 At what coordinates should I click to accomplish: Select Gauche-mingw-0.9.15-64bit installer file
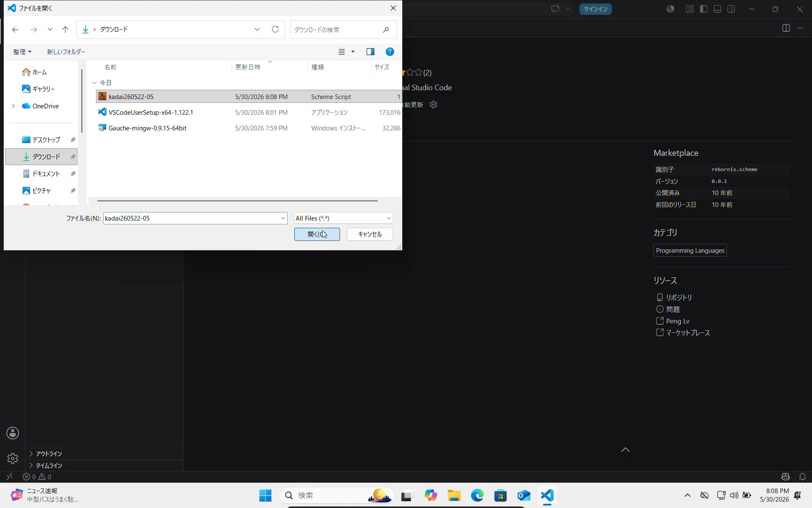249,128
